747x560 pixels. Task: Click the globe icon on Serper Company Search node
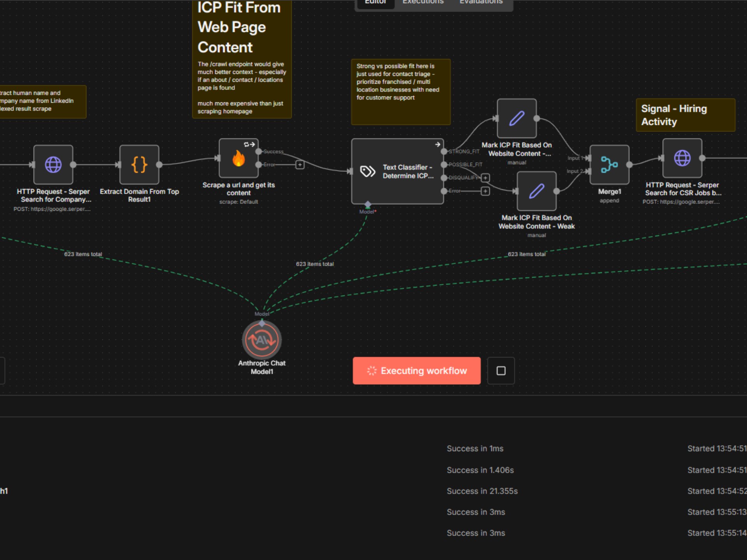pyautogui.click(x=53, y=164)
